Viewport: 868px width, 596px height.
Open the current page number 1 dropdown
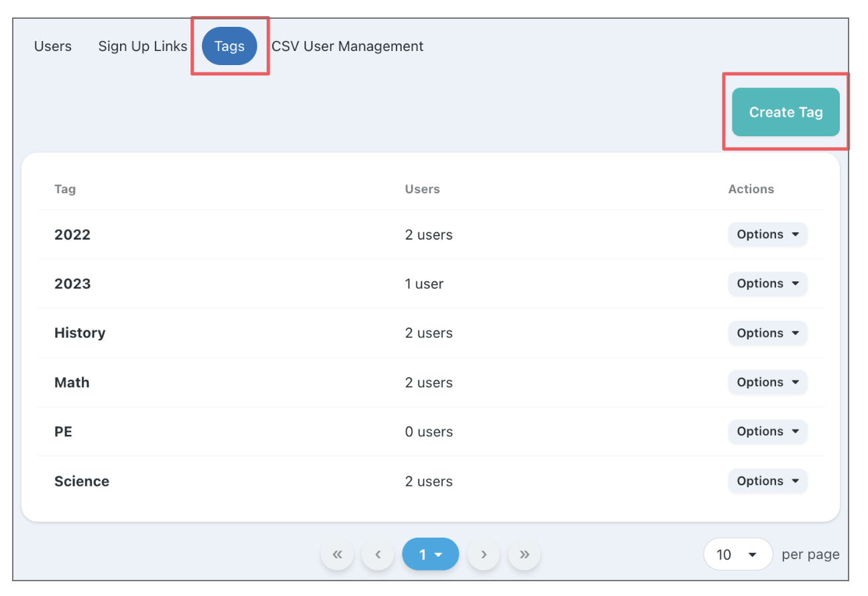pos(431,554)
